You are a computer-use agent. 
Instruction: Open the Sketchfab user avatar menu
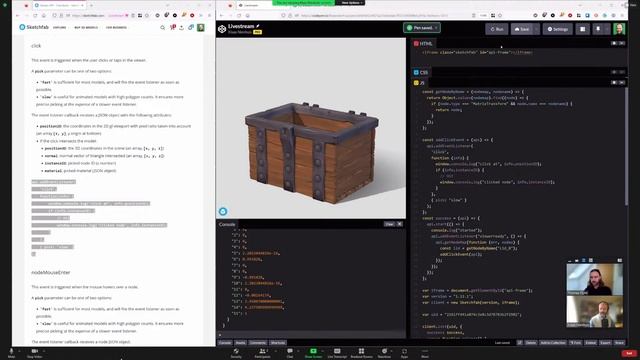coord(200,27)
